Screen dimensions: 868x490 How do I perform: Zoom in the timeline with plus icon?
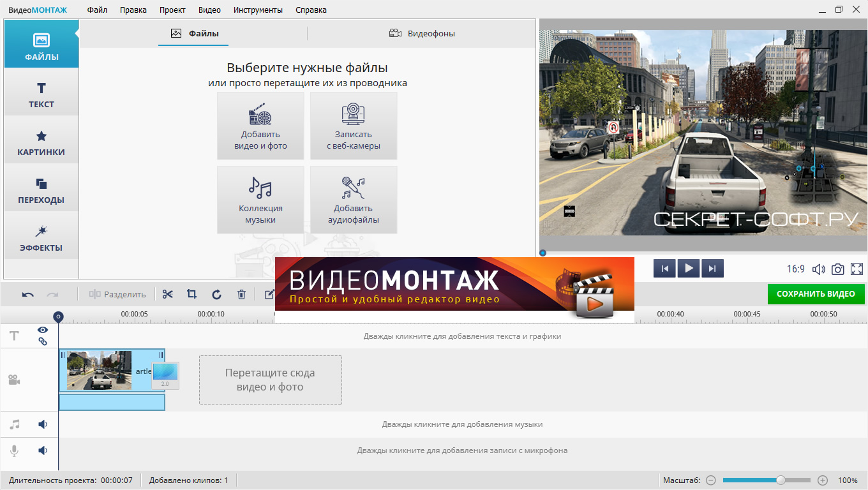(823, 480)
